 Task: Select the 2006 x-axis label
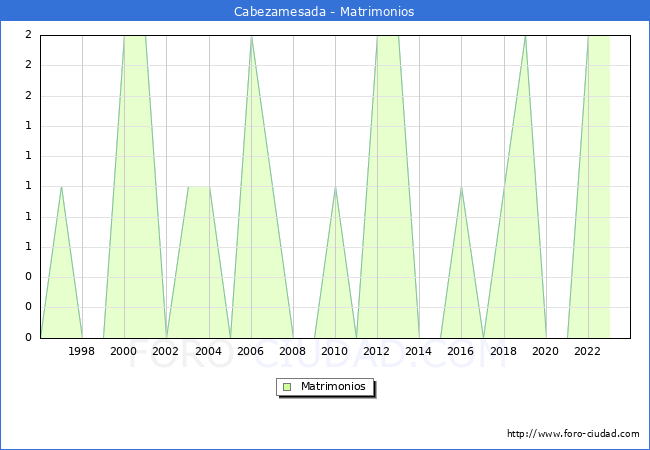coord(250,351)
